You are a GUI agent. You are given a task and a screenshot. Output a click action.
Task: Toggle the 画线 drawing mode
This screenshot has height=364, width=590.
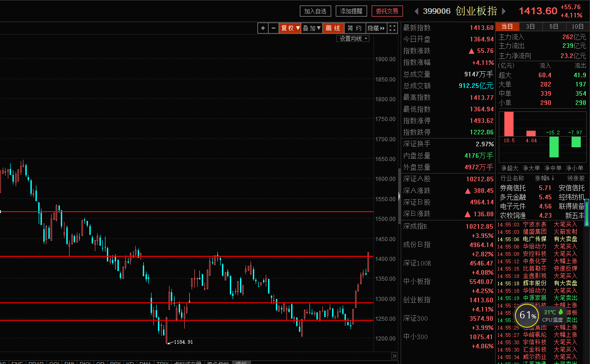click(x=333, y=28)
